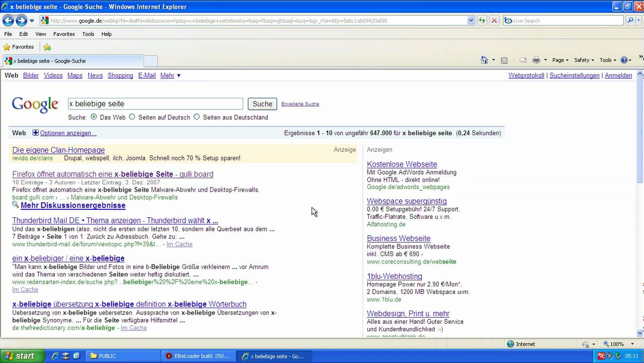This screenshot has height=363, width=644.
Task: Open the View menu
Action: click(41, 34)
